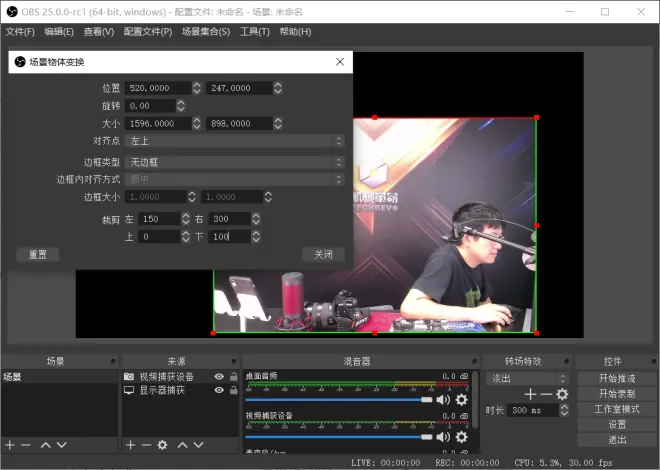
Task: Click the crop 上 input field
Action: coord(160,236)
